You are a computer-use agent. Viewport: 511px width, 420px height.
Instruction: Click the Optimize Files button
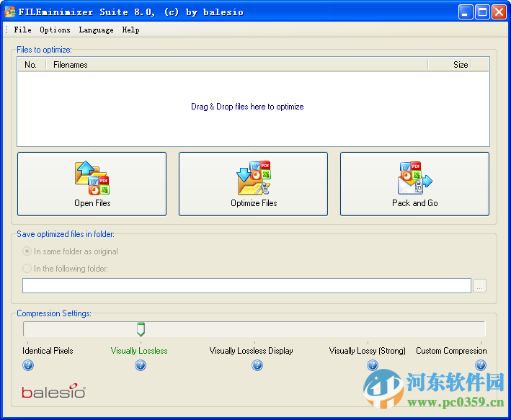pos(253,184)
